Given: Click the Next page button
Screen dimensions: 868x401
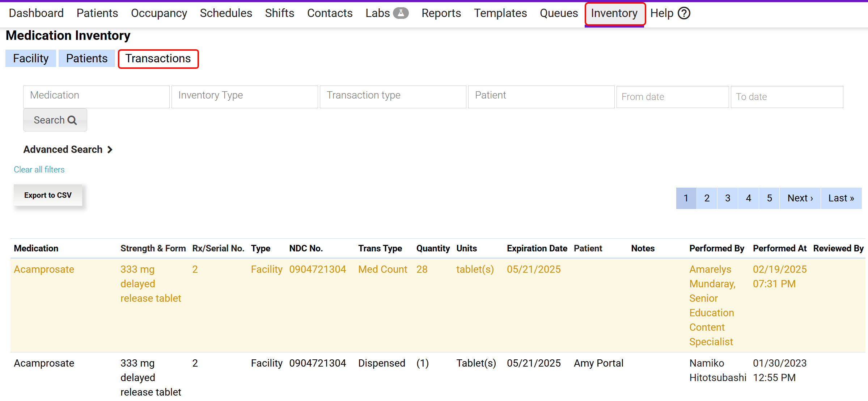Looking at the screenshot, I should point(800,198).
